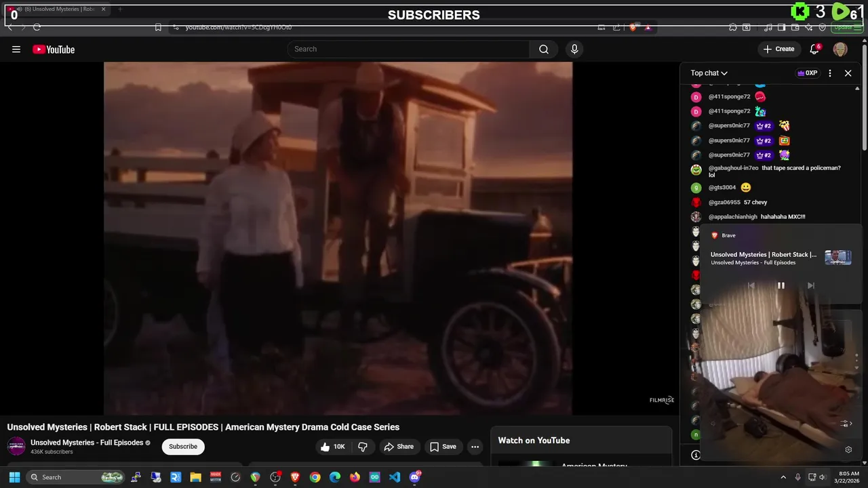
Task: Open the Brave playlist music note icon
Action: click(x=768, y=27)
